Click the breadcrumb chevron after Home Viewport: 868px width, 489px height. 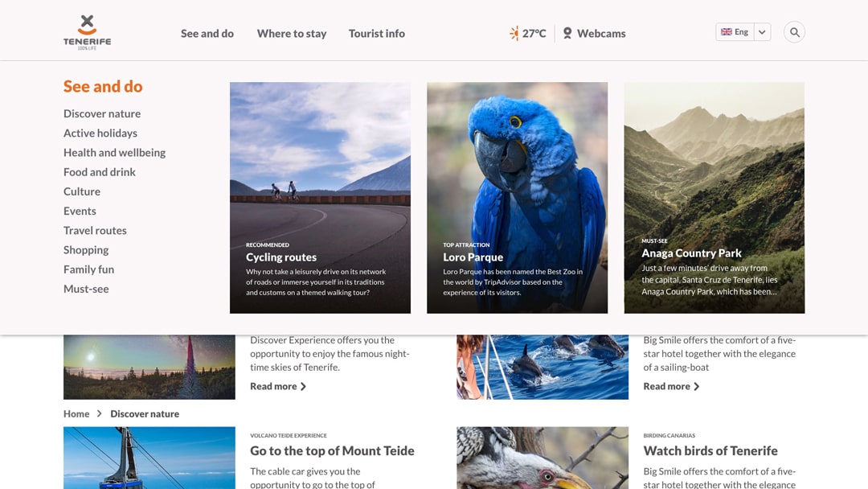click(100, 413)
